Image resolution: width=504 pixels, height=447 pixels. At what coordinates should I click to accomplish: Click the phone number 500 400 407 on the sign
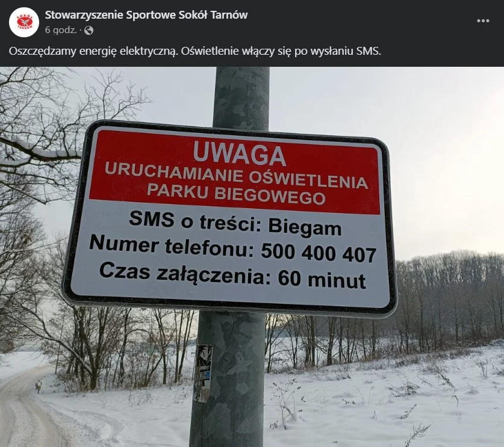[319, 253]
